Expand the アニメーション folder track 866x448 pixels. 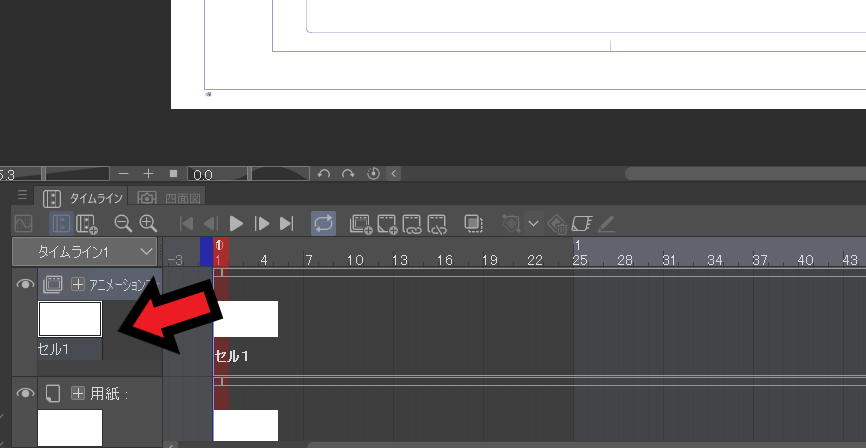[78, 285]
